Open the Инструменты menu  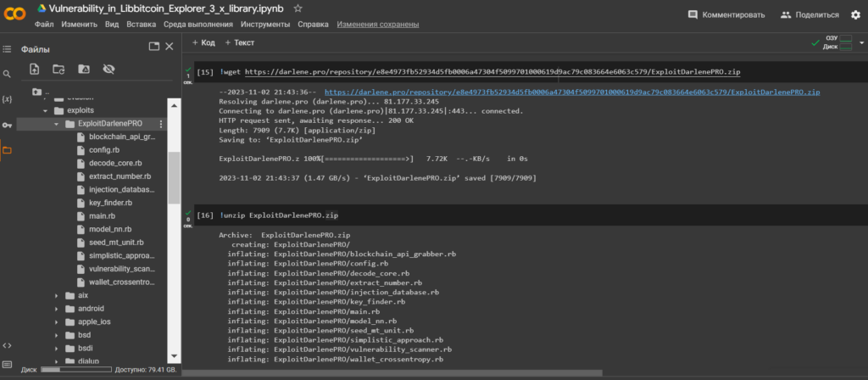tap(265, 25)
